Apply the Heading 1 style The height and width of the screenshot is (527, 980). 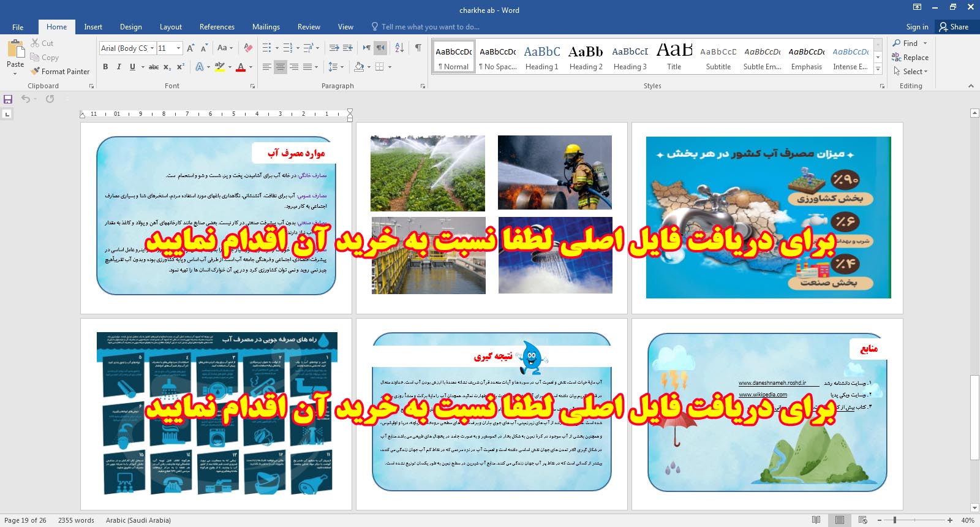[x=541, y=57]
